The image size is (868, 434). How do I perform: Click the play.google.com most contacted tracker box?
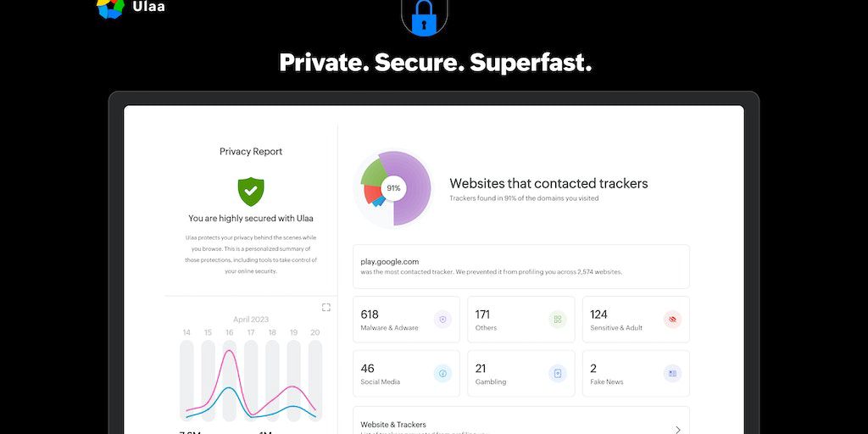click(x=520, y=266)
